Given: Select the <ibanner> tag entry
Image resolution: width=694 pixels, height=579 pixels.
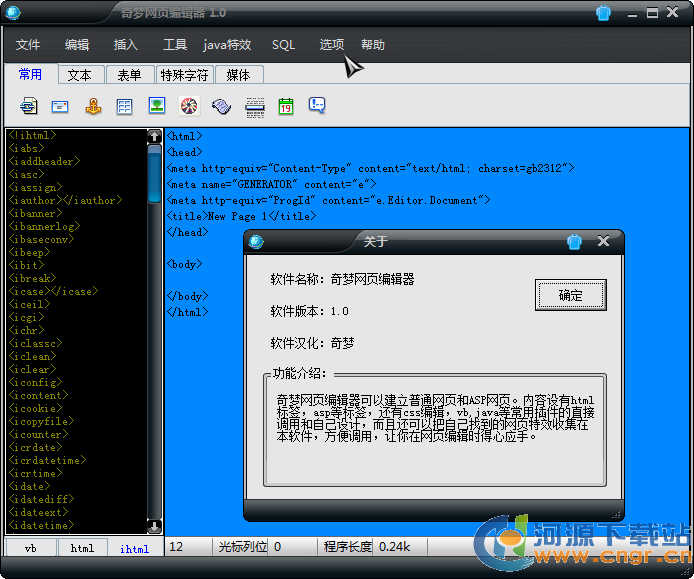Looking at the screenshot, I should point(35,213).
